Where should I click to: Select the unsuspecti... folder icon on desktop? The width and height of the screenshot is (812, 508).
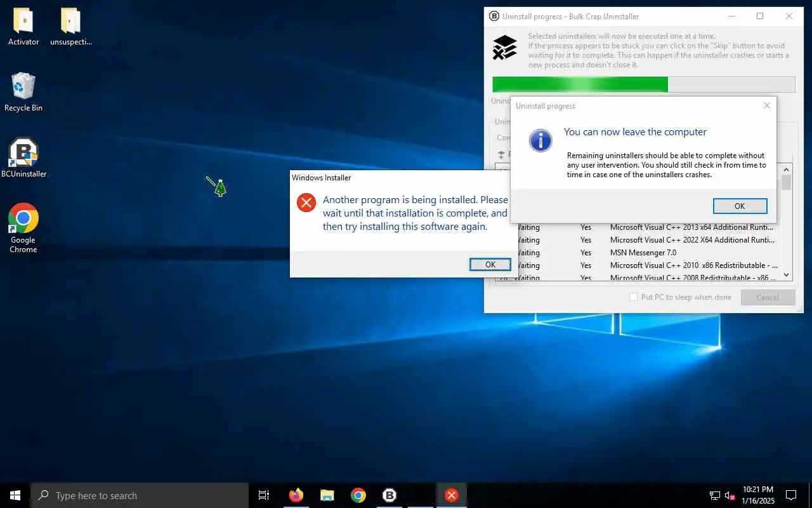click(x=70, y=25)
